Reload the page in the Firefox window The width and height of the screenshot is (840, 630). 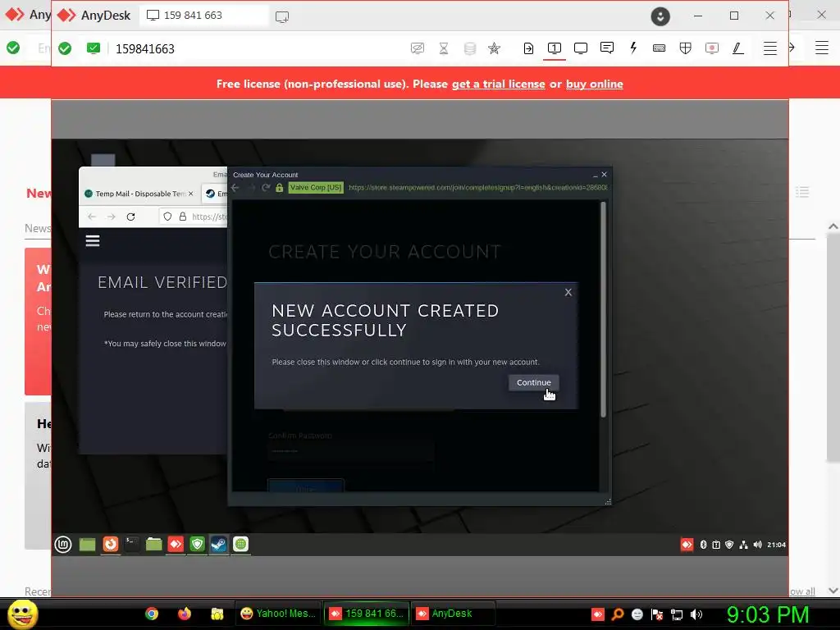point(130,217)
